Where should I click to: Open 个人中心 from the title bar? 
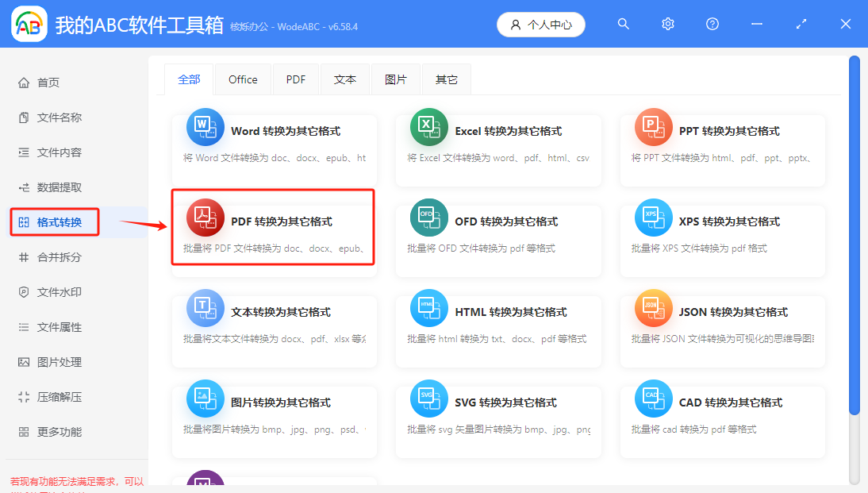click(540, 24)
